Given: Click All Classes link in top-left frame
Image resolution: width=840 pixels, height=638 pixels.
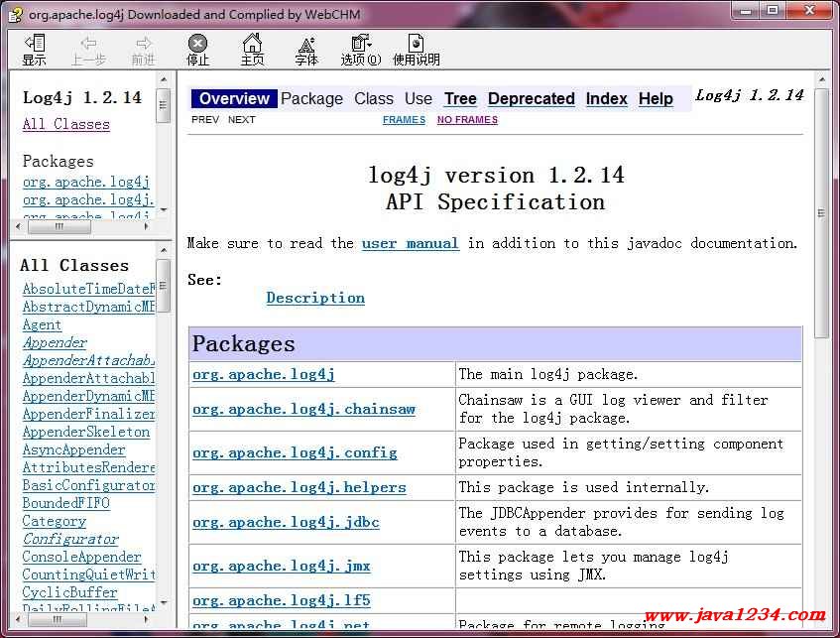Looking at the screenshot, I should pos(65,124).
